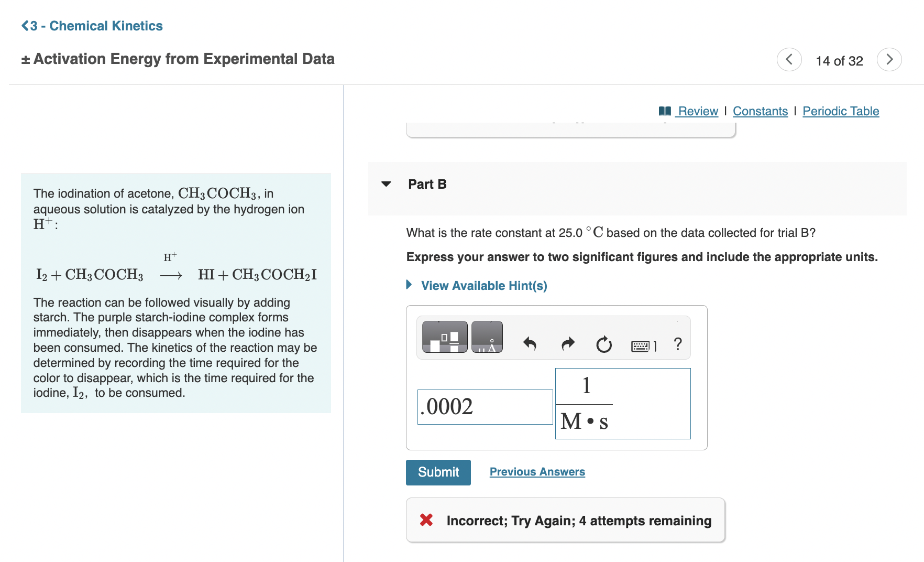Click the redo arrow in answer toolbar
This screenshot has width=924, height=562.
[x=568, y=344]
